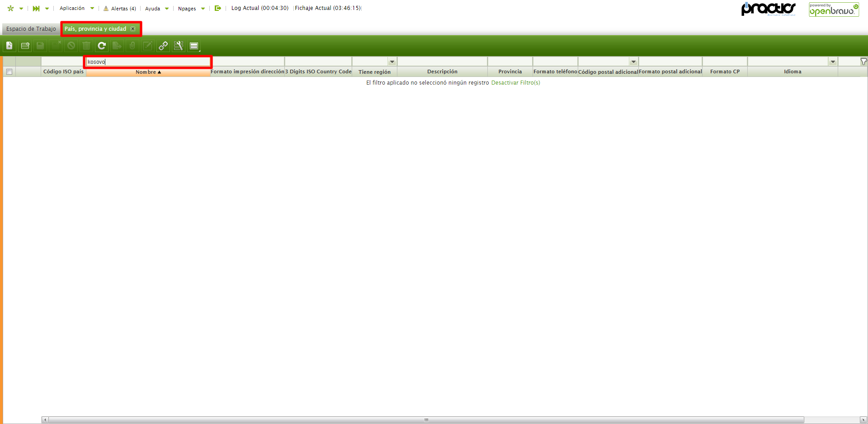Sort by Formato impresión dirección column
This screenshot has height=424, width=868.
point(248,71)
